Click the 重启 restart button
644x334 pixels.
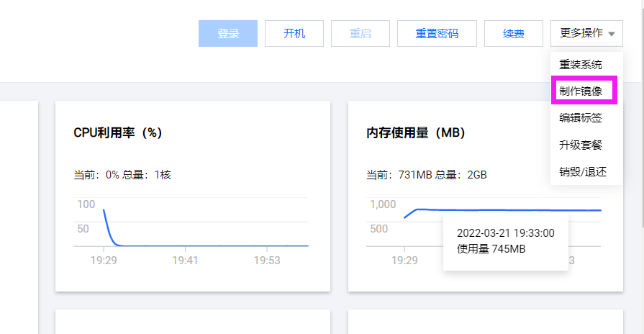tap(360, 34)
